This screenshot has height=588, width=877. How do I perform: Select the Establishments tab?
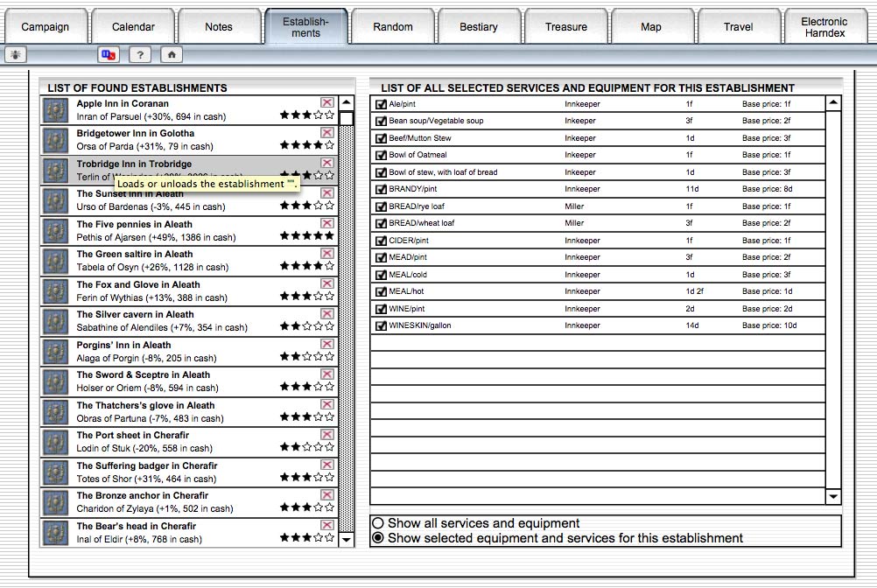click(x=306, y=27)
